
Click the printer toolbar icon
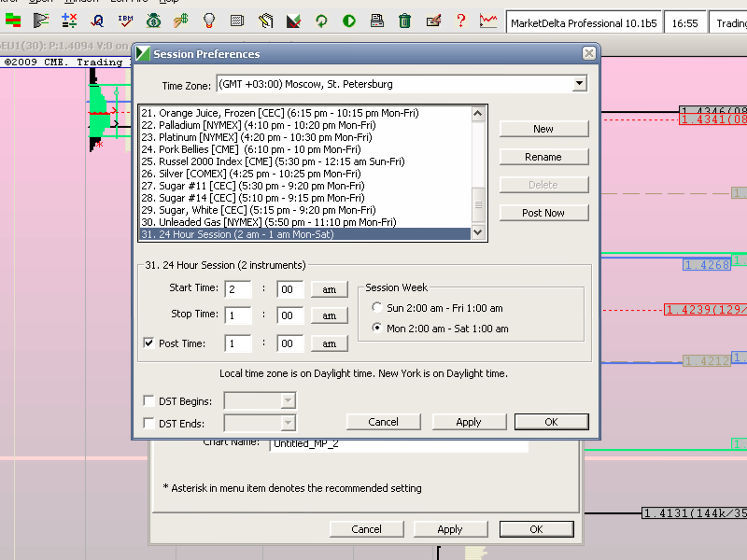point(376,20)
